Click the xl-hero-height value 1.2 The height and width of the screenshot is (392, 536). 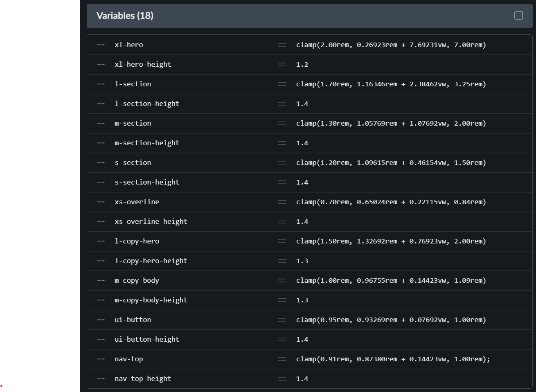pos(302,65)
